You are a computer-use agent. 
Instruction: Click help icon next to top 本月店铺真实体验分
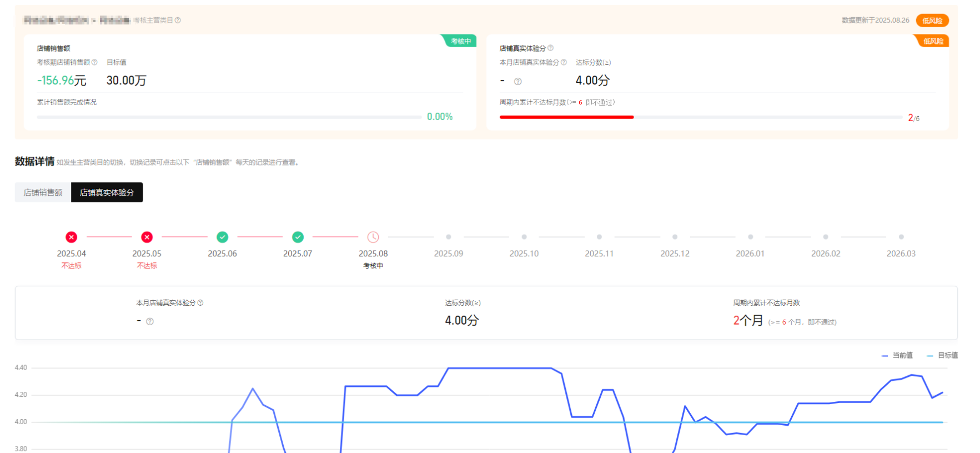[564, 62]
